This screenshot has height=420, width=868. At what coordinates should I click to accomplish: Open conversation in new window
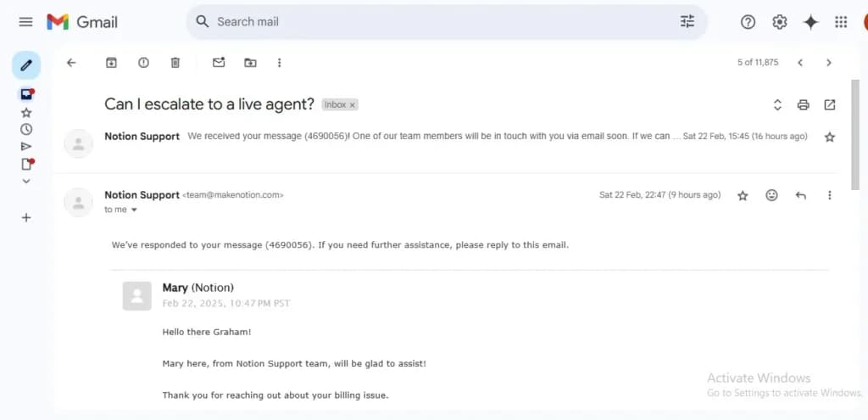point(829,104)
